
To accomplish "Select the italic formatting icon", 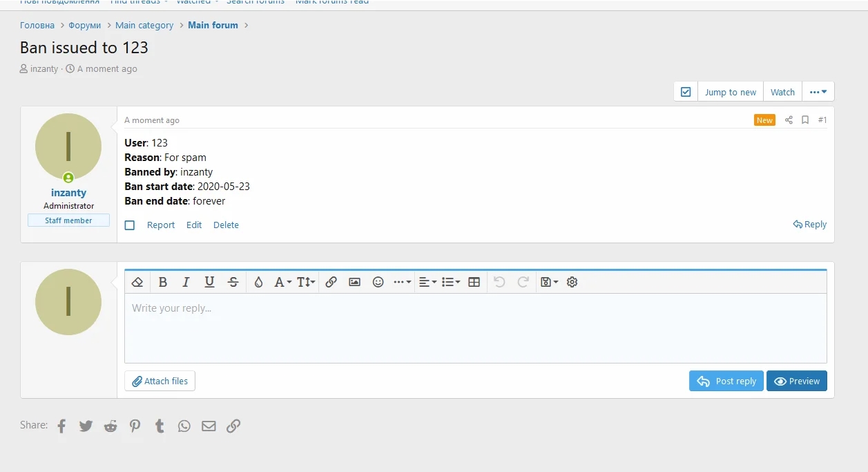I will tap(185, 282).
